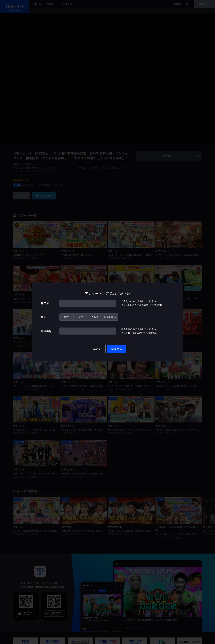Expand 詳細情報を見る link
The height and width of the screenshot is (644, 215).
pos(21,180)
